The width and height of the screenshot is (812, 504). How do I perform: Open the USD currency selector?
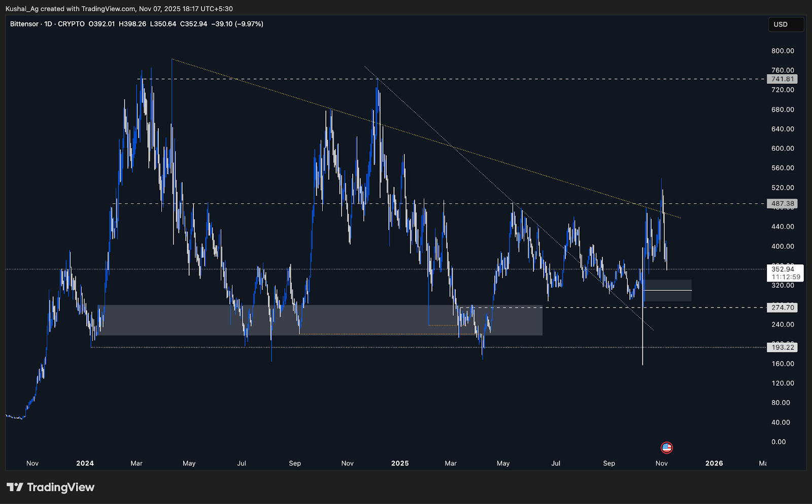(786, 24)
